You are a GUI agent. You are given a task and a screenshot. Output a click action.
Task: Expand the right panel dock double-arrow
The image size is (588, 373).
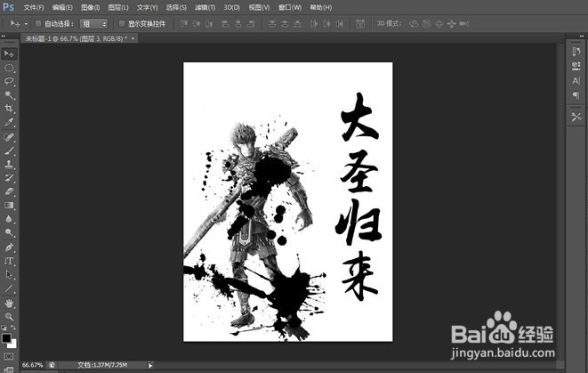tap(581, 36)
